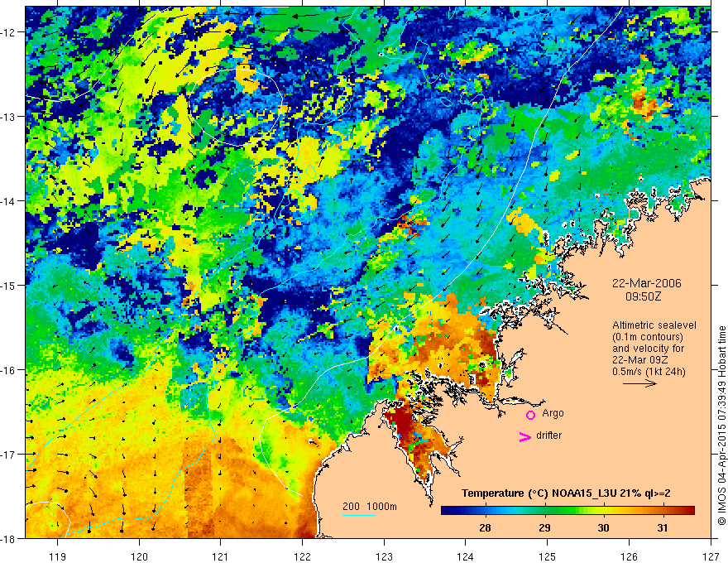Click the '09:50Z' time text
The image size is (728, 563).
643,296
